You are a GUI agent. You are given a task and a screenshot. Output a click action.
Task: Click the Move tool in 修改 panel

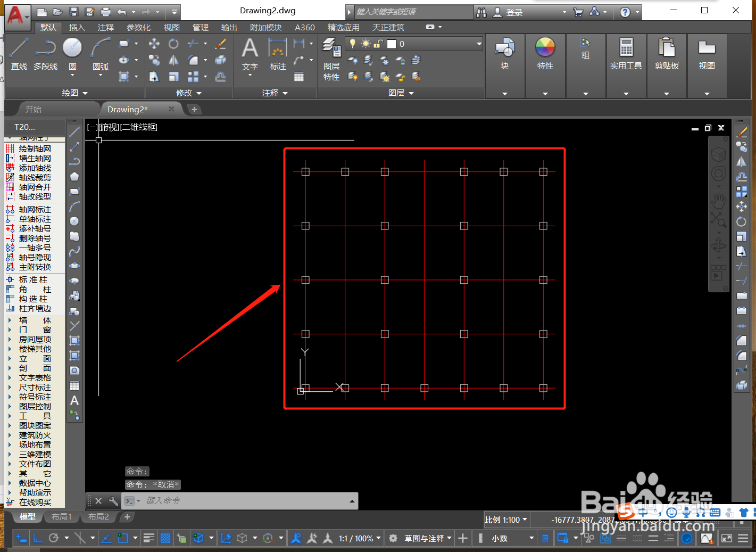pyautogui.click(x=154, y=44)
